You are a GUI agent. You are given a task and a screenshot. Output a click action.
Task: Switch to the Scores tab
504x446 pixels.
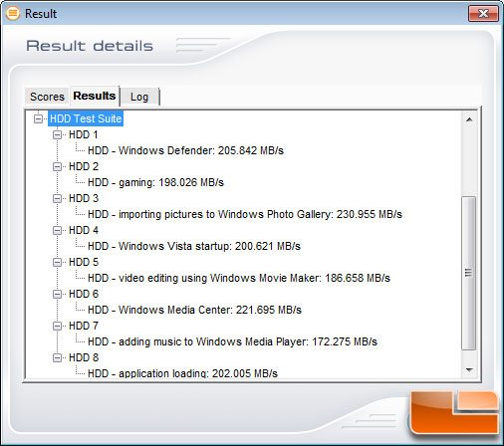47,97
